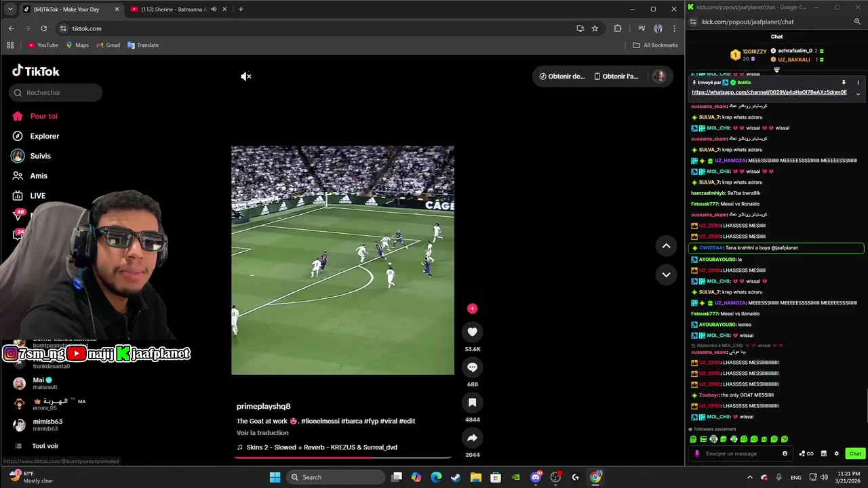Open pinned message three-dot options
Image resolution: width=868 pixels, height=488 pixels.
click(858, 83)
